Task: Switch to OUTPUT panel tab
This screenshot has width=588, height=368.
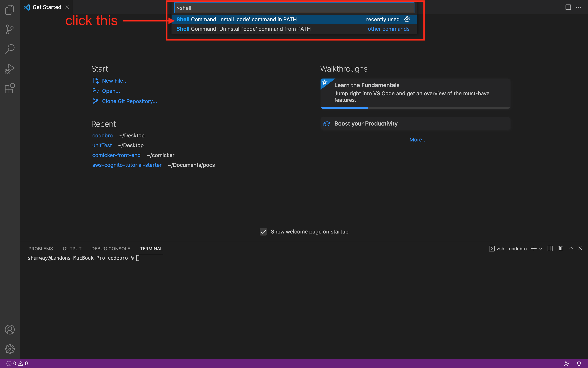Action: point(72,249)
